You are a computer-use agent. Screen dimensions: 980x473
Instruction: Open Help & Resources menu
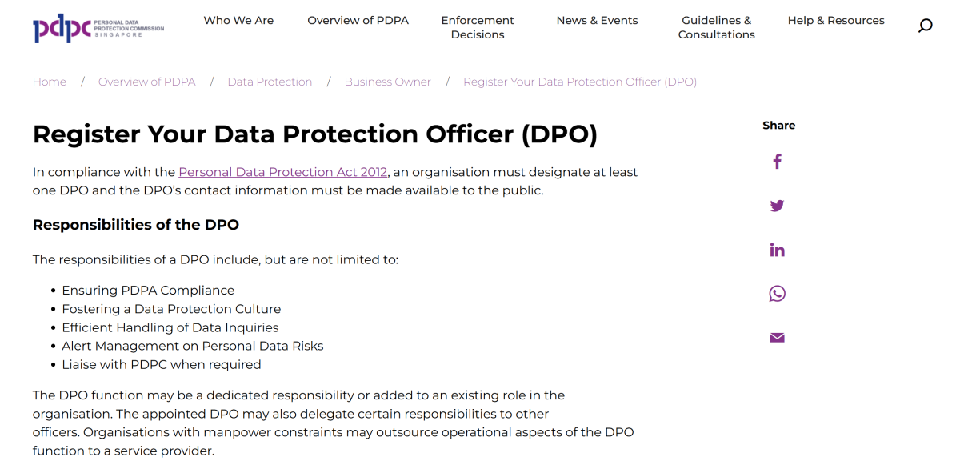[836, 21]
